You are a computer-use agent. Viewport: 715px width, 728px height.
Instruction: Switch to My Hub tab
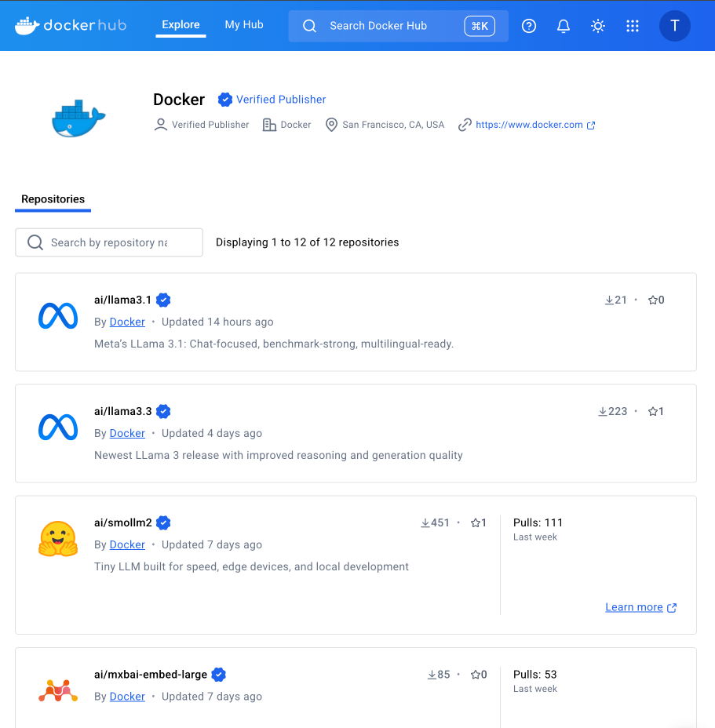click(244, 24)
